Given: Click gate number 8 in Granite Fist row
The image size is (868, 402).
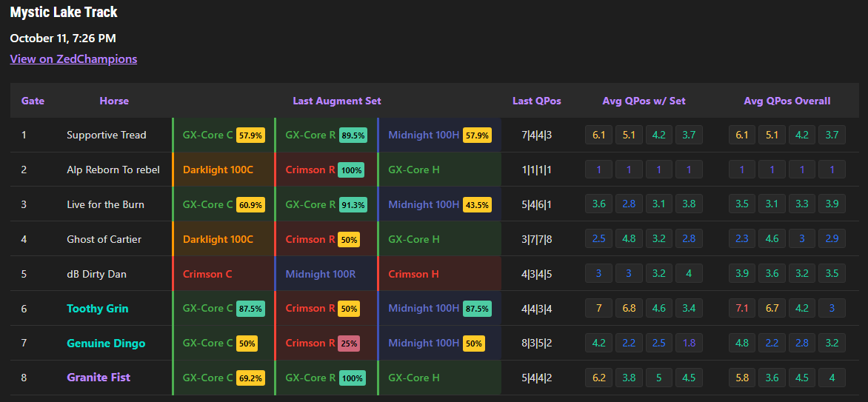Looking at the screenshot, I should 24,378.
